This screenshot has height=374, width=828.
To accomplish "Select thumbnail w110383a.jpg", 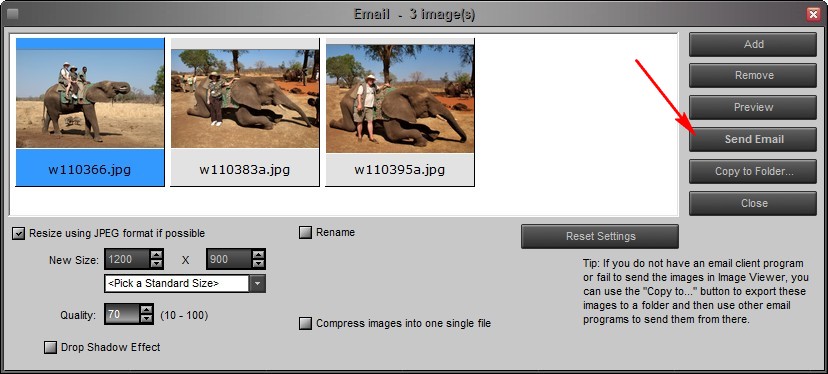I will [245, 112].
